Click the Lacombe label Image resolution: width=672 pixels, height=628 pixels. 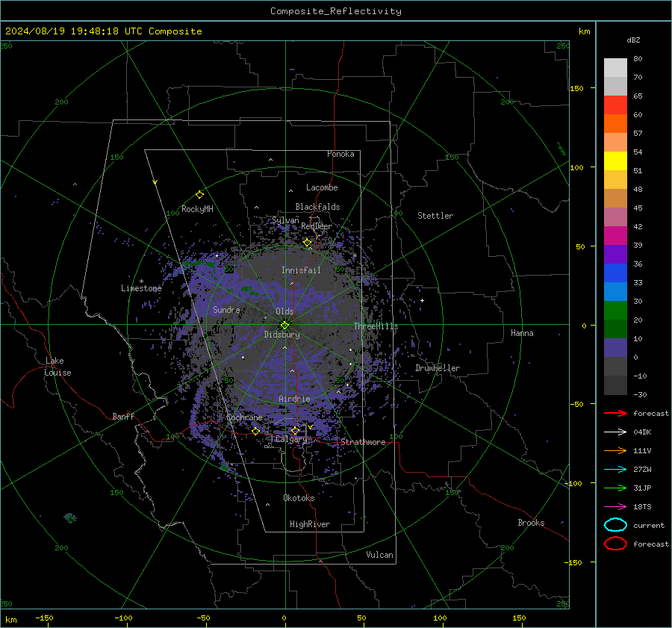point(322,187)
